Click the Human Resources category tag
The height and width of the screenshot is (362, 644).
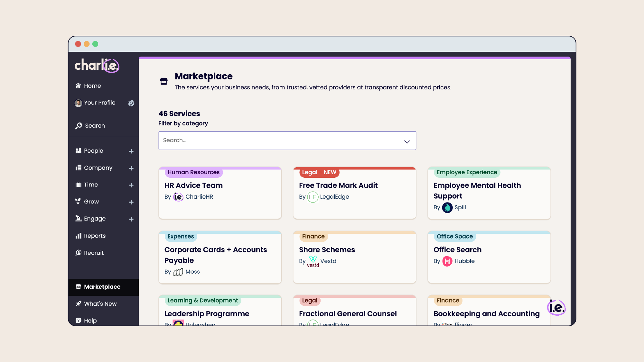pos(193,172)
